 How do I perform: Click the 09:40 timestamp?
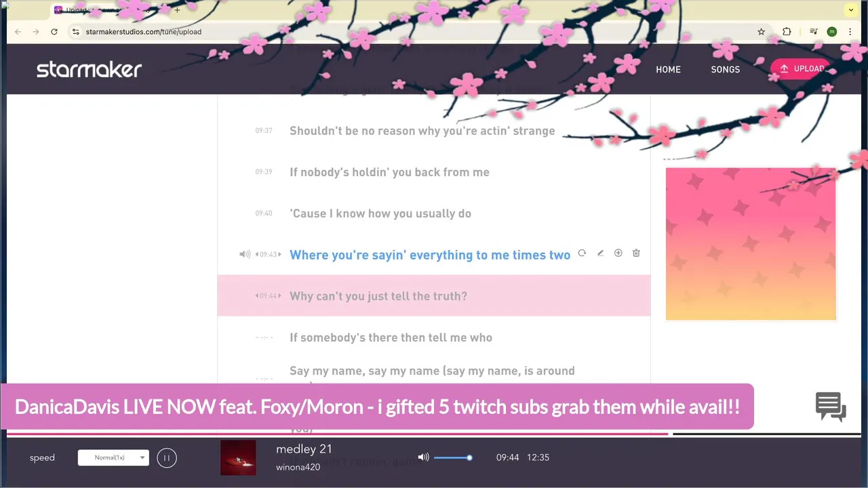coord(264,213)
